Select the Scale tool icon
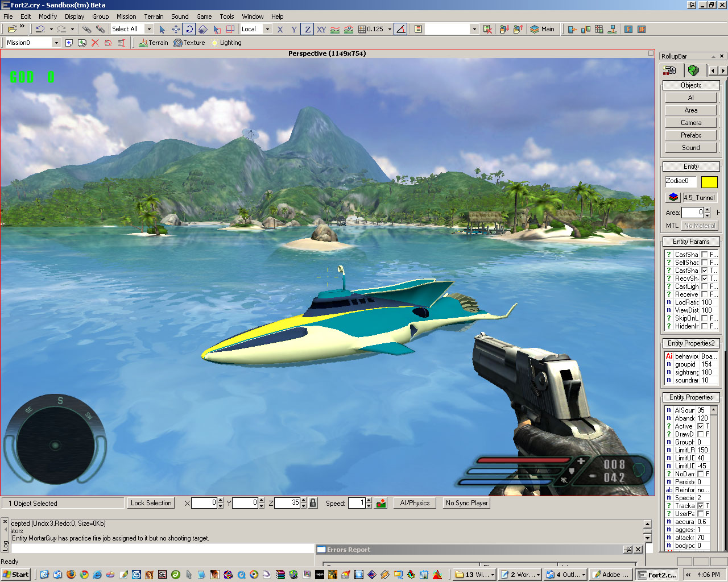Viewport: 728px width, 582px height. [203, 29]
